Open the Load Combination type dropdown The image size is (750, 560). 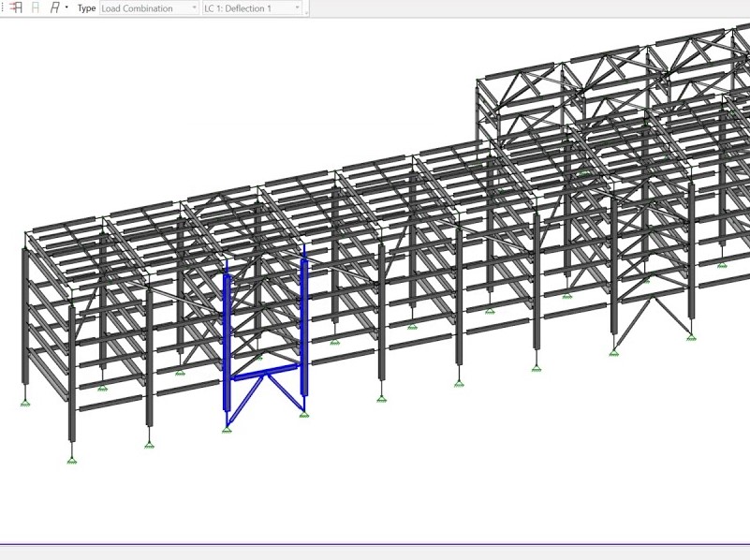[149, 8]
